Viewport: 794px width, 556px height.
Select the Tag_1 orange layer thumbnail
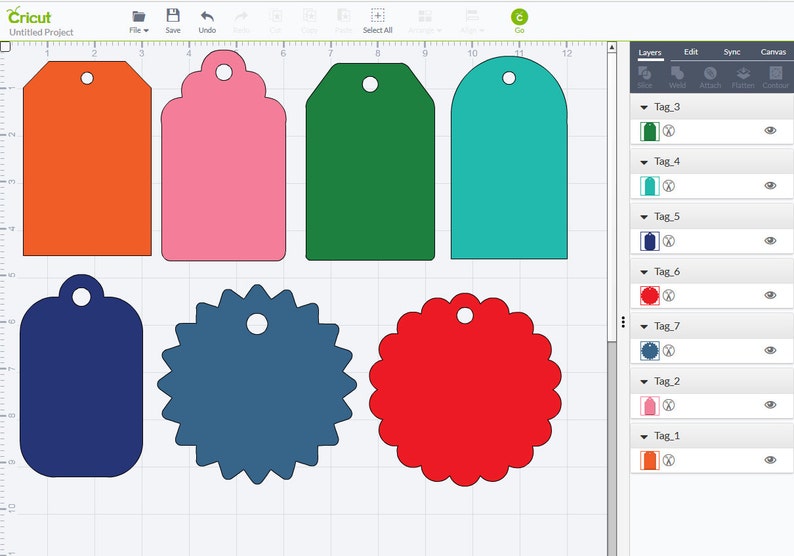[650, 460]
